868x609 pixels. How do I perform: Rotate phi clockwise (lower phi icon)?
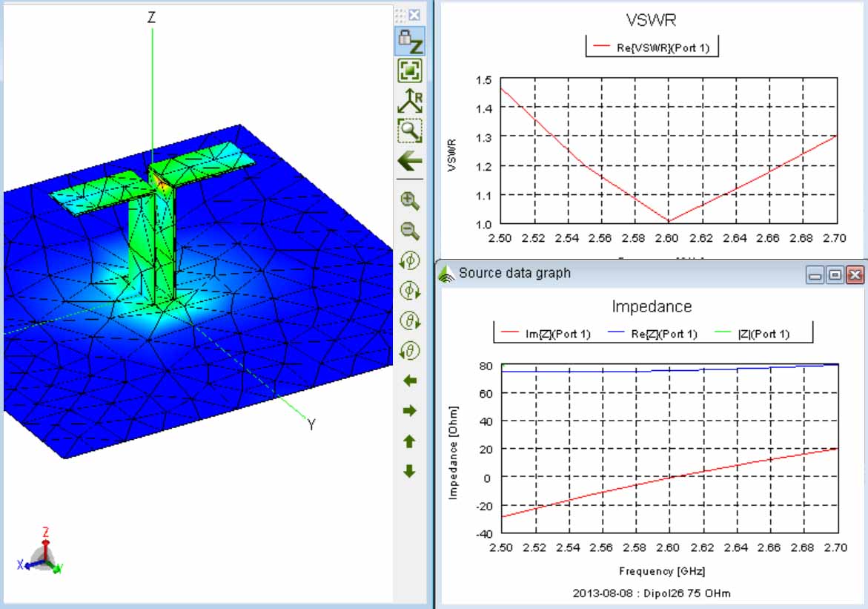coord(410,290)
